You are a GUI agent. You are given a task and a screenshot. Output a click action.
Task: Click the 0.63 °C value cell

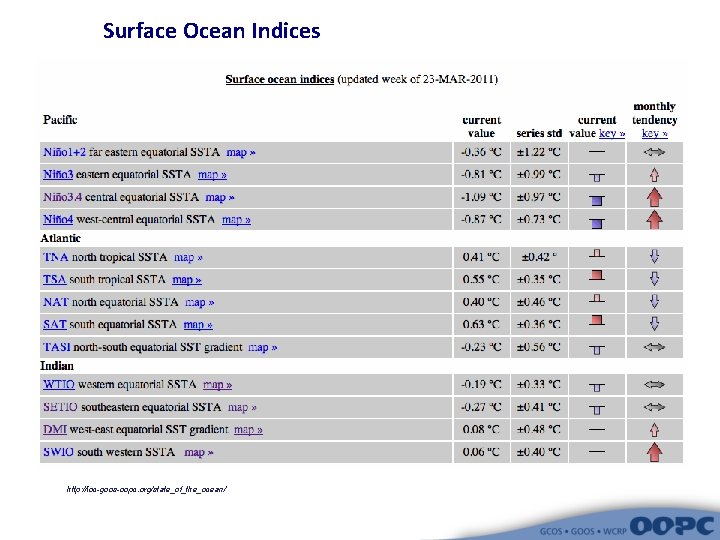pos(482,324)
